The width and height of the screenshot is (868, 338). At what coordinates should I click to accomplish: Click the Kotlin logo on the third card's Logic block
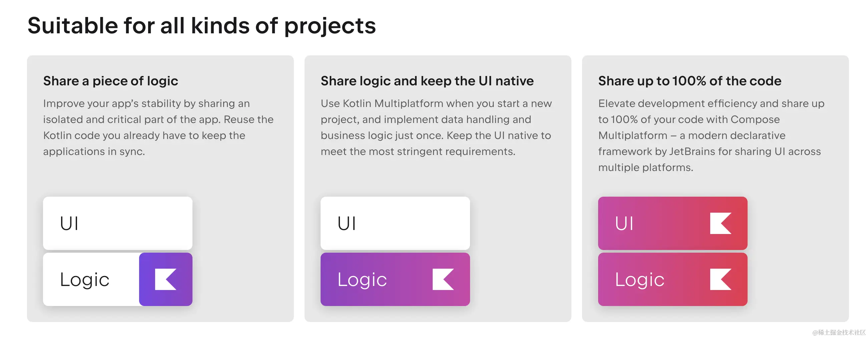(x=721, y=279)
